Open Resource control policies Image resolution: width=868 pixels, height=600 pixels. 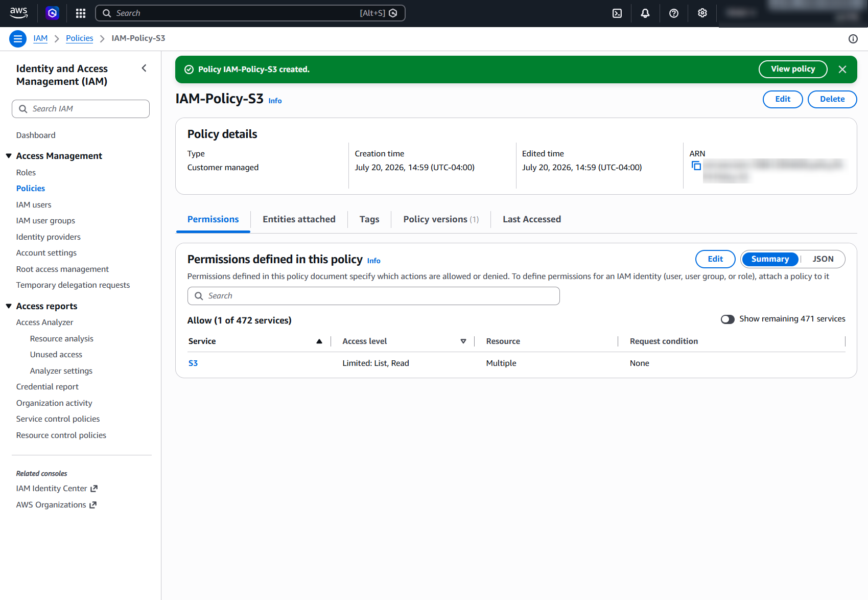(61, 435)
